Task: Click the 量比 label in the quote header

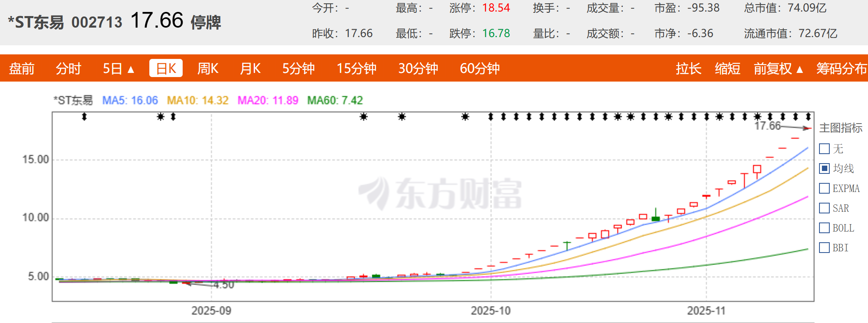Action: [x=546, y=33]
